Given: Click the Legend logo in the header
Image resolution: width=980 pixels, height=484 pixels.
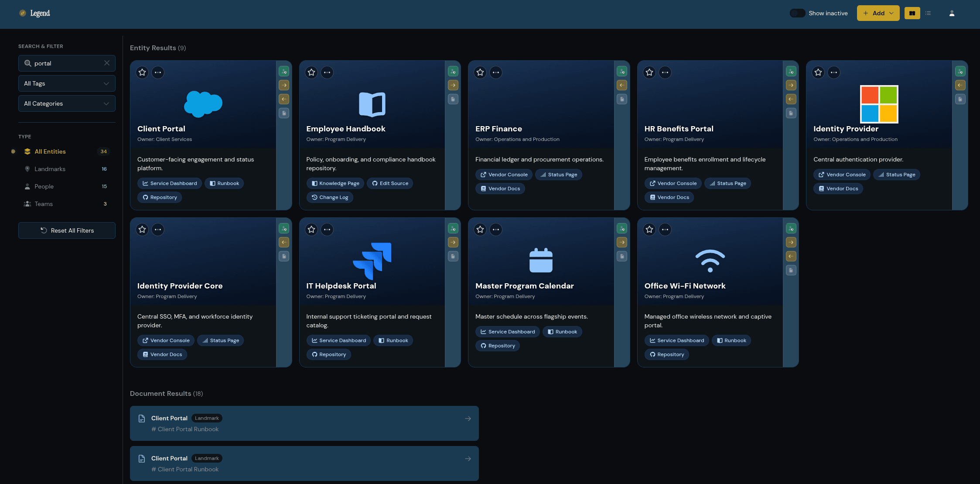Looking at the screenshot, I should coord(34,14).
